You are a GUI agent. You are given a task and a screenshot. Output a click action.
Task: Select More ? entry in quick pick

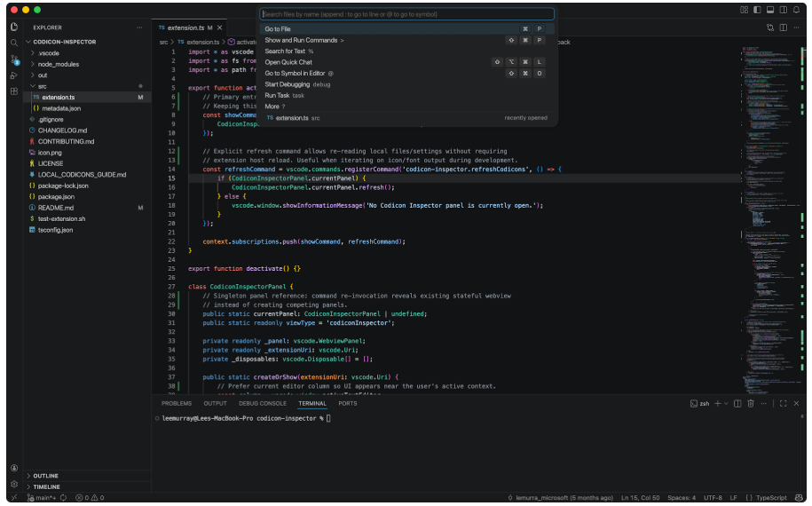[x=406, y=107]
